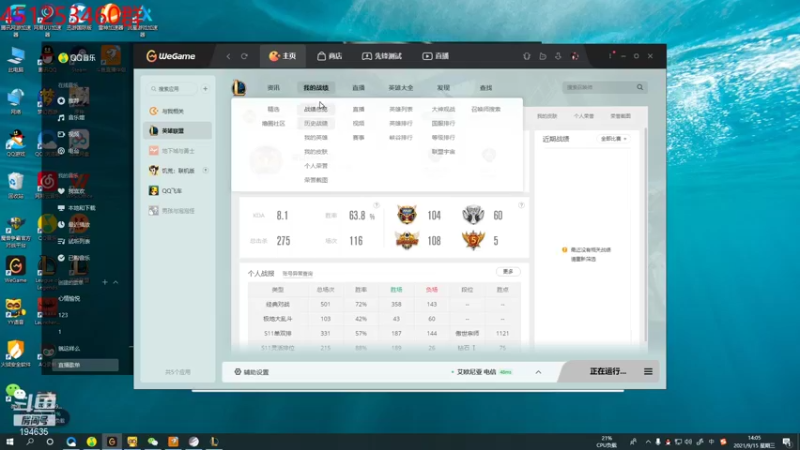Open the 全部比赛 match filter dropdown
The width and height of the screenshot is (800, 450).
coord(613,139)
